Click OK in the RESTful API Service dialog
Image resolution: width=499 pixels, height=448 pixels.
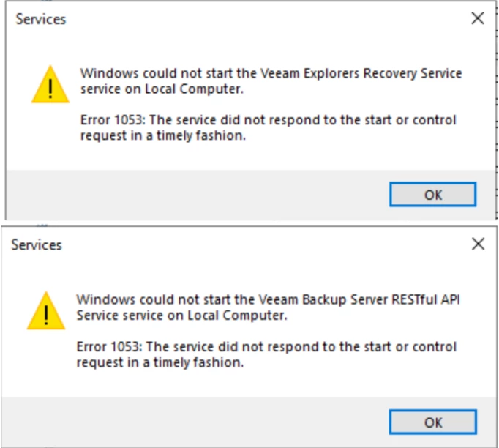[x=432, y=422]
